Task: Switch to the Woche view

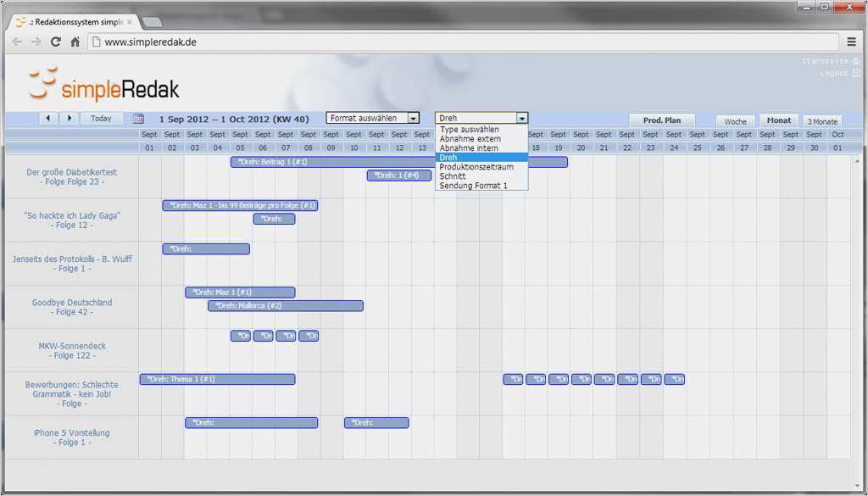Action: click(x=735, y=121)
